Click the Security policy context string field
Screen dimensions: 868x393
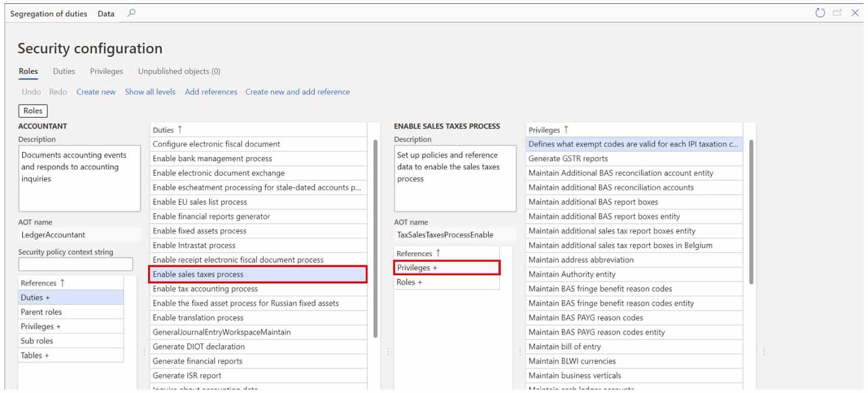tap(75, 264)
